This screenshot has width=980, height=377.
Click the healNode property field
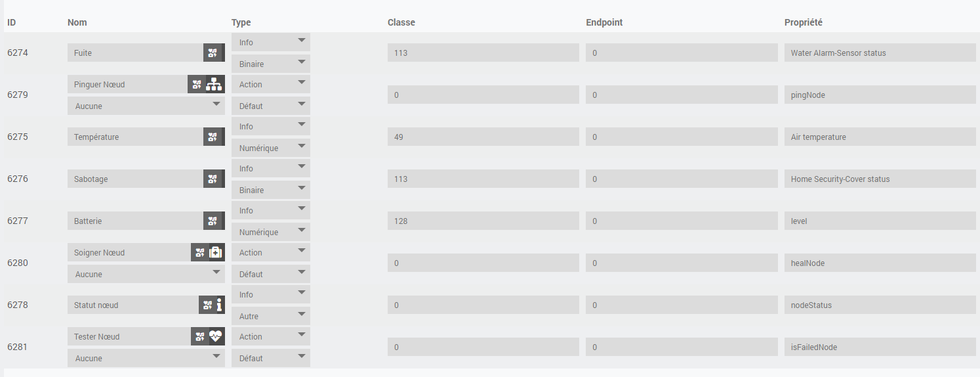(x=880, y=263)
